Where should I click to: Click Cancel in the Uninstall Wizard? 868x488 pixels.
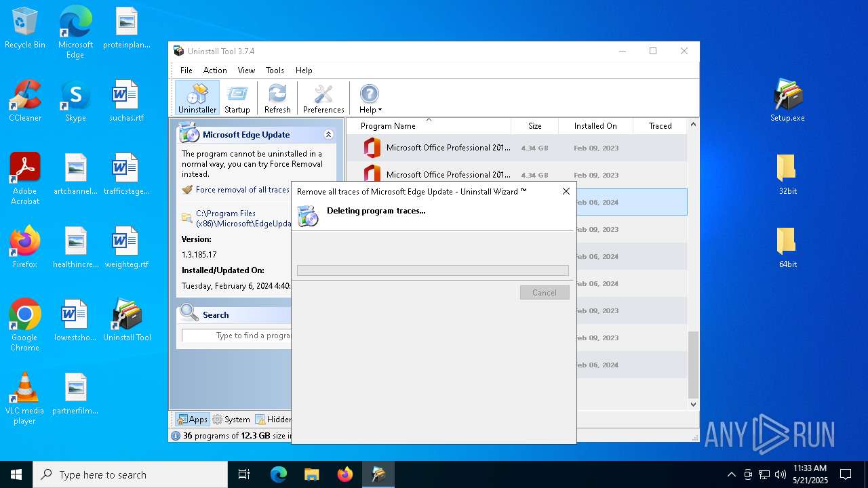click(x=545, y=293)
